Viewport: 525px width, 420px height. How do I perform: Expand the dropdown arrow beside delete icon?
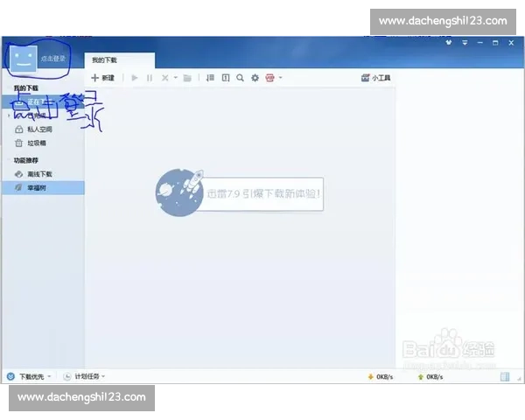[x=175, y=78]
